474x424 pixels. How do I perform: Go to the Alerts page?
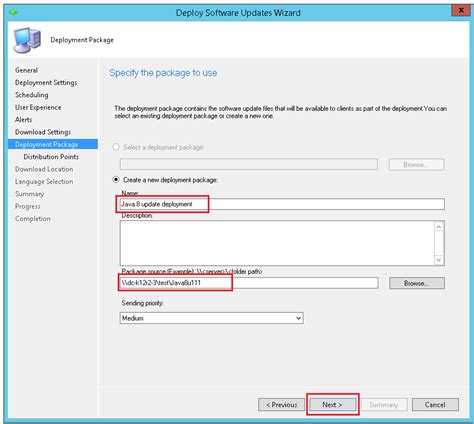[23, 120]
